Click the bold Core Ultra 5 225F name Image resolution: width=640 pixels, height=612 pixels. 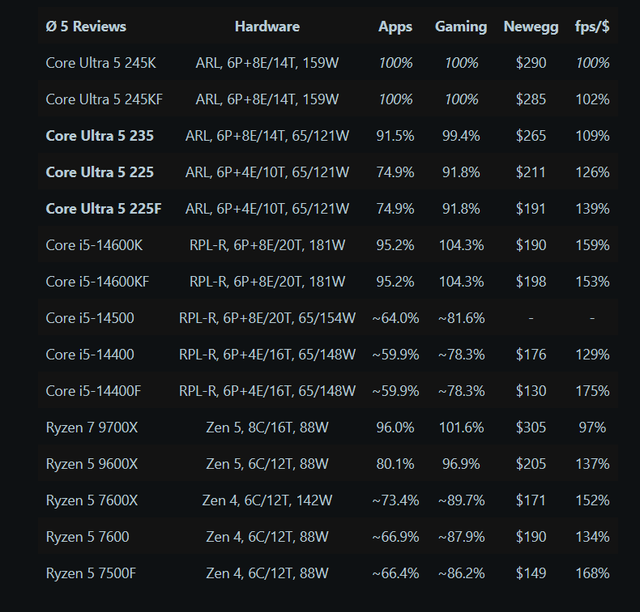tap(104, 209)
